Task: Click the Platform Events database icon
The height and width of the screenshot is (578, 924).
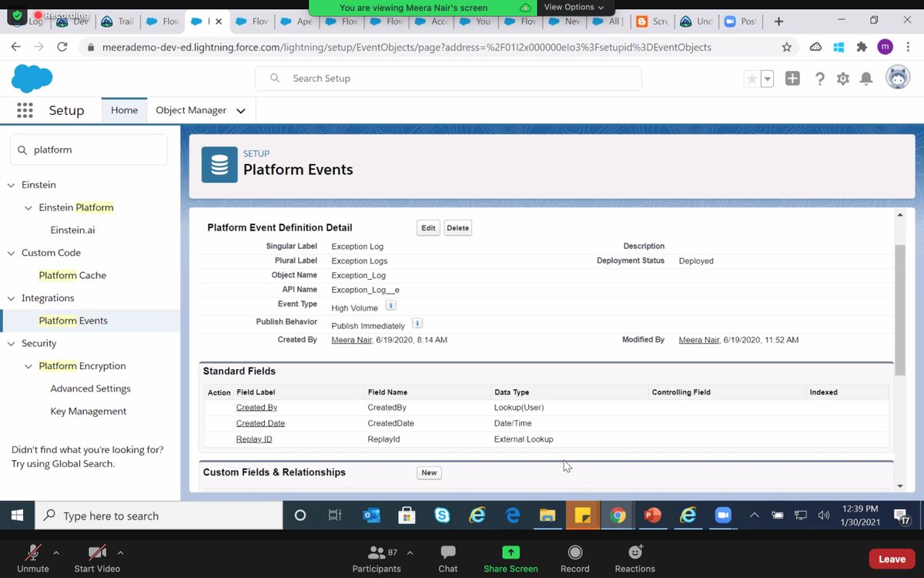Action: pyautogui.click(x=219, y=164)
